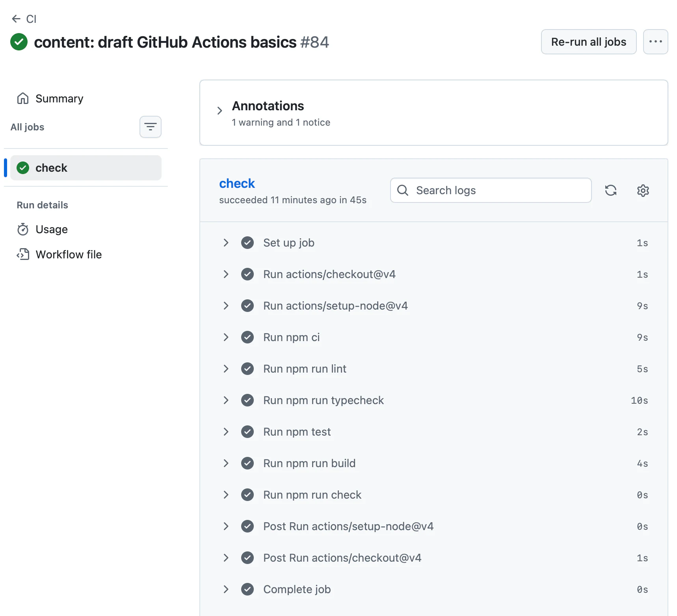Click green success icon beside run title
The width and height of the screenshot is (677, 616).
[x=19, y=42]
